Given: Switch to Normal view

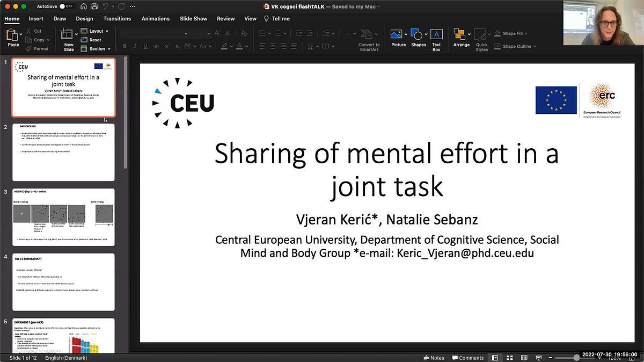Looking at the screenshot, I should 495,358.
